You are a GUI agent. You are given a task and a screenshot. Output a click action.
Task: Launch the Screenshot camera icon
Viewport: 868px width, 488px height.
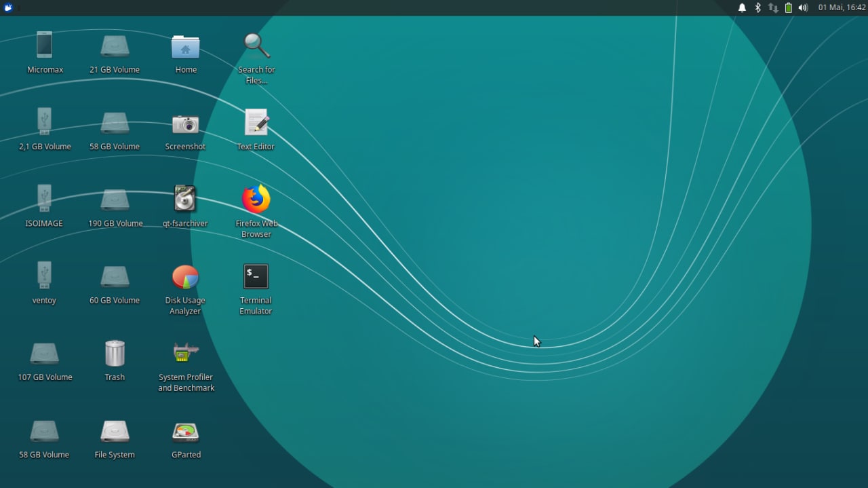[x=185, y=124]
